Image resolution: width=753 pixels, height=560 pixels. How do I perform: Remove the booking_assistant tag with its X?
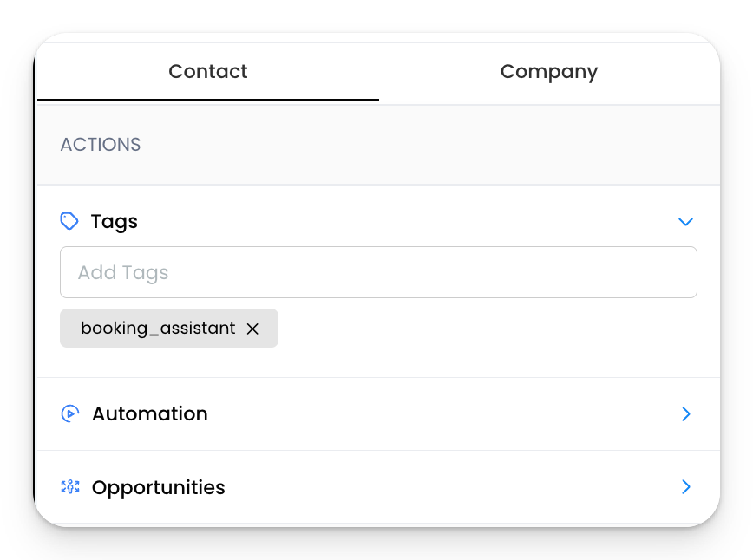(252, 329)
